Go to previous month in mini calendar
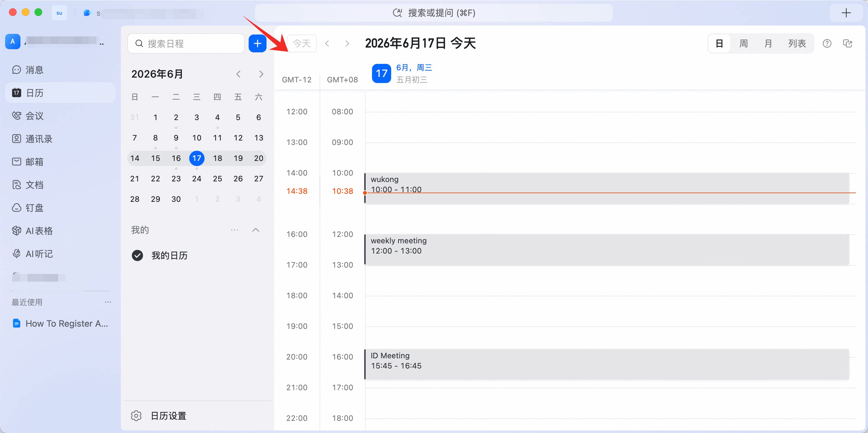868x433 pixels. coord(238,74)
